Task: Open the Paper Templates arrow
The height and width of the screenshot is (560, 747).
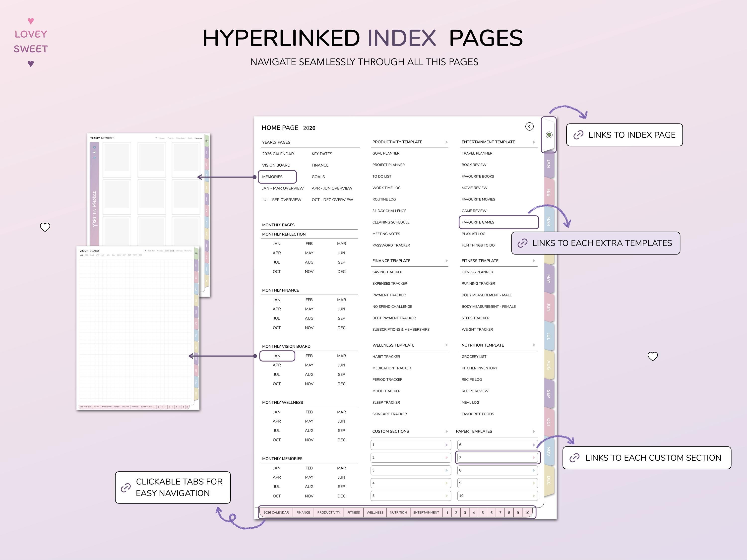Action: (534, 431)
